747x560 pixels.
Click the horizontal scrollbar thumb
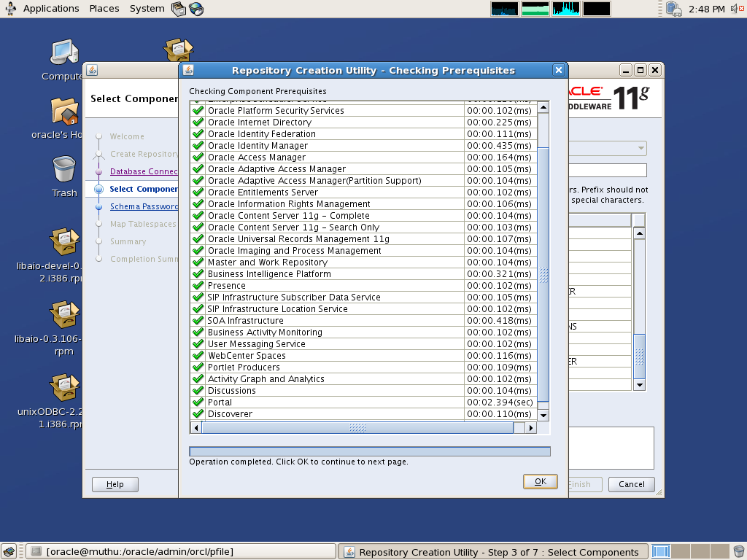pos(357,427)
